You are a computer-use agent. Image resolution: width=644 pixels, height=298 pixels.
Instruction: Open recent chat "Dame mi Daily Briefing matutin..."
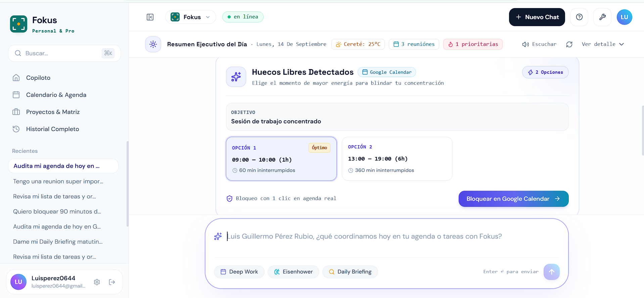pos(63,242)
